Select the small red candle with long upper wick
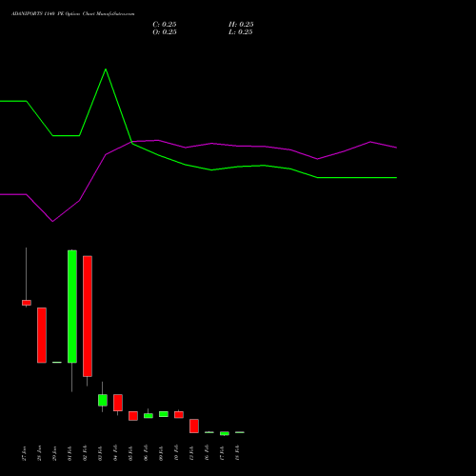This screenshot has height=476, width=476. click(x=27, y=303)
